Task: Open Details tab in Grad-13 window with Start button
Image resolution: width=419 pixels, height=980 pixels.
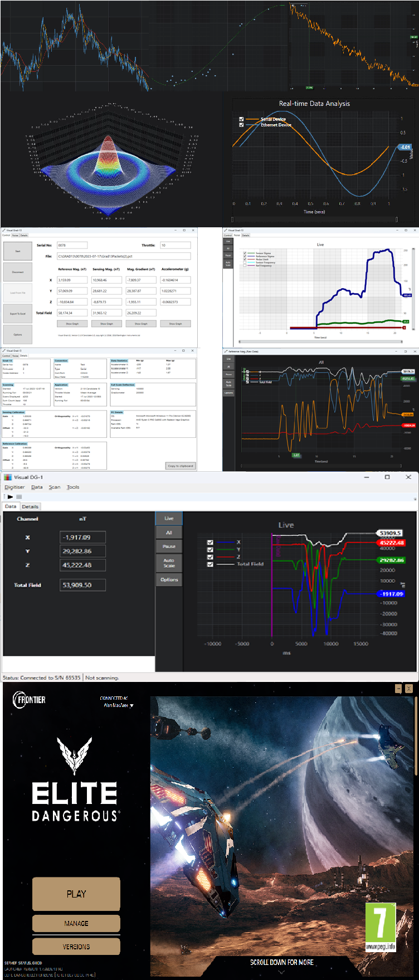Action: 24,236
